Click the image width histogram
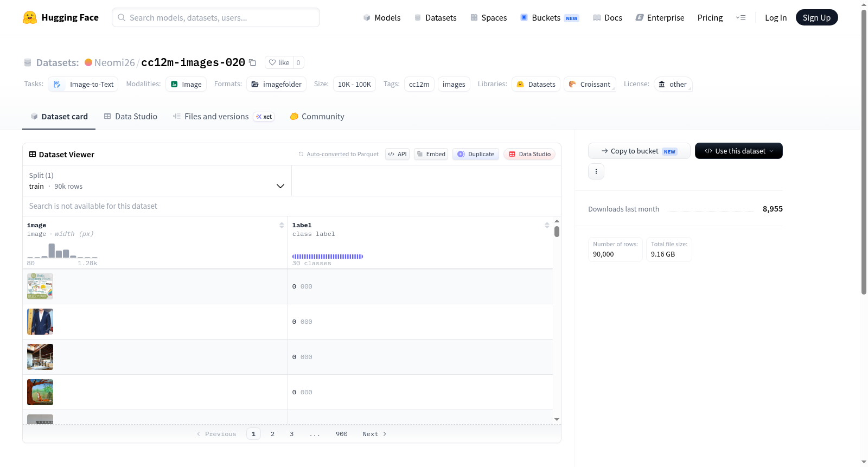 point(62,251)
